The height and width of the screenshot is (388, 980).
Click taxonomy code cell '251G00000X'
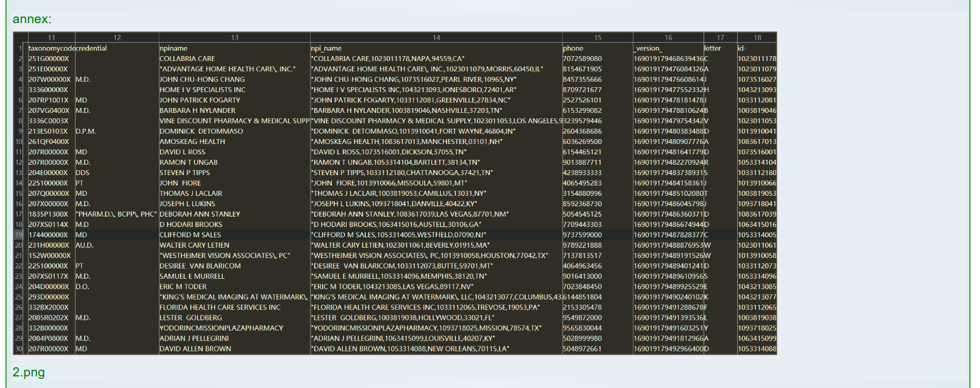pyautogui.click(x=51, y=59)
